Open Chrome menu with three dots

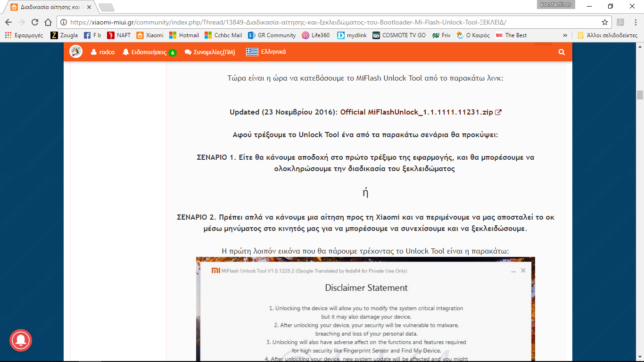pos(635,22)
